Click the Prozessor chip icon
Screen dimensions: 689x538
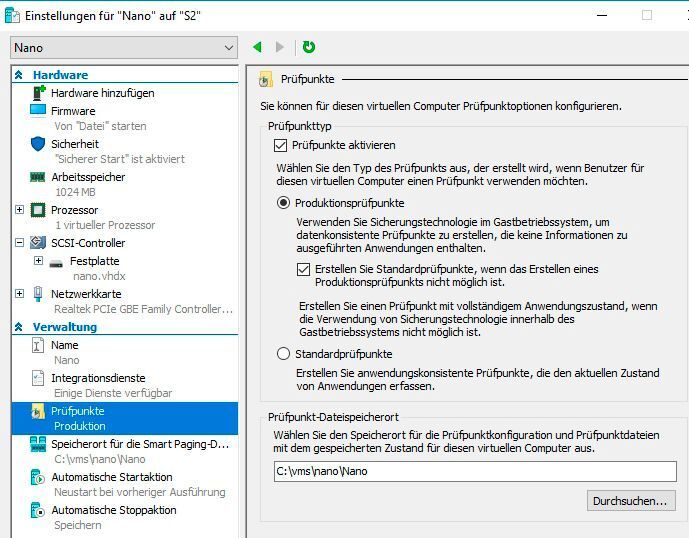[38, 210]
